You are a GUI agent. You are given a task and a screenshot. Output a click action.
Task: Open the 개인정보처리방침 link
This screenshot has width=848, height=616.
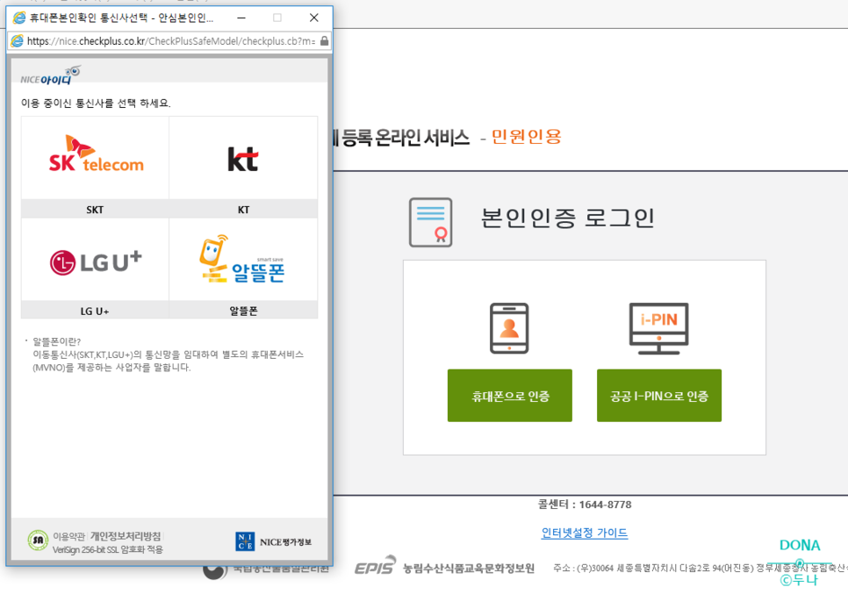(x=126, y=536)
